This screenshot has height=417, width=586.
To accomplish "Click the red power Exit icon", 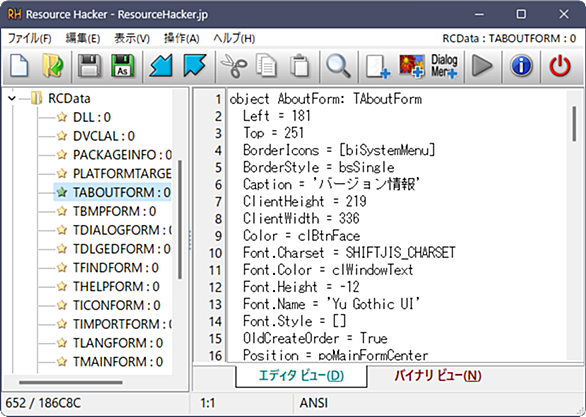I will point(559,66).
